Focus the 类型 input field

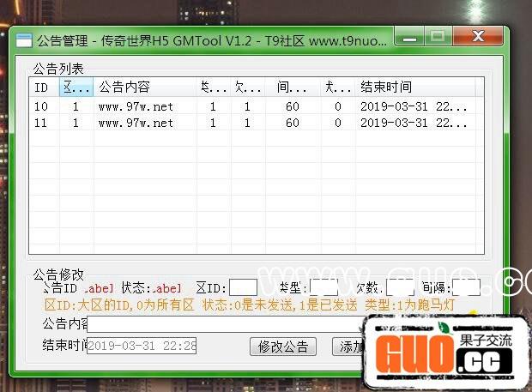pyautogui.click(x=323, y=287)
